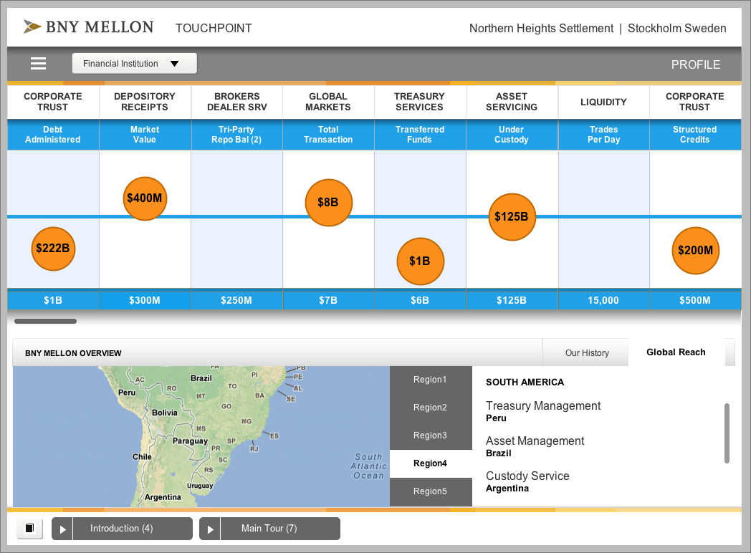The height and width of the screenshot is (558, 756).
Task: Click the $1B transferred funds bubble
Action: coord(420,261)
